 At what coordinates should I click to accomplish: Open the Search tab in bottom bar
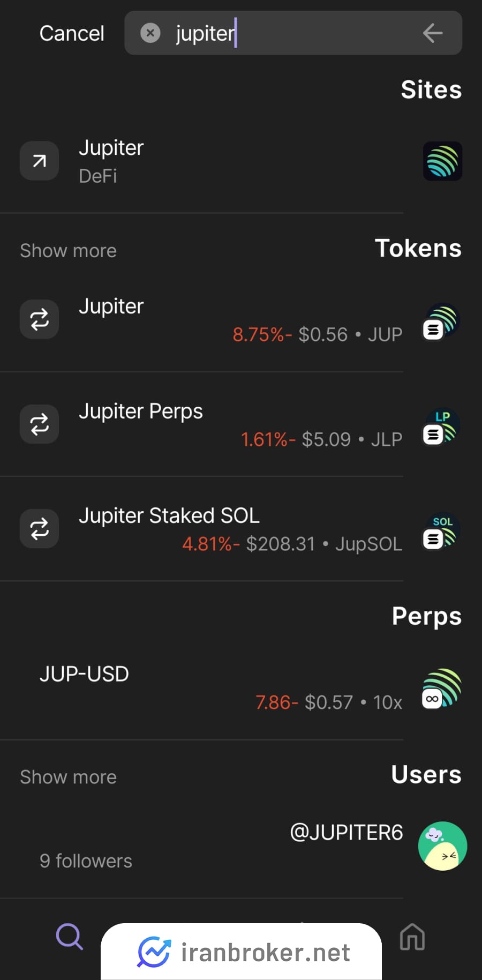click(x=70, y=937)
